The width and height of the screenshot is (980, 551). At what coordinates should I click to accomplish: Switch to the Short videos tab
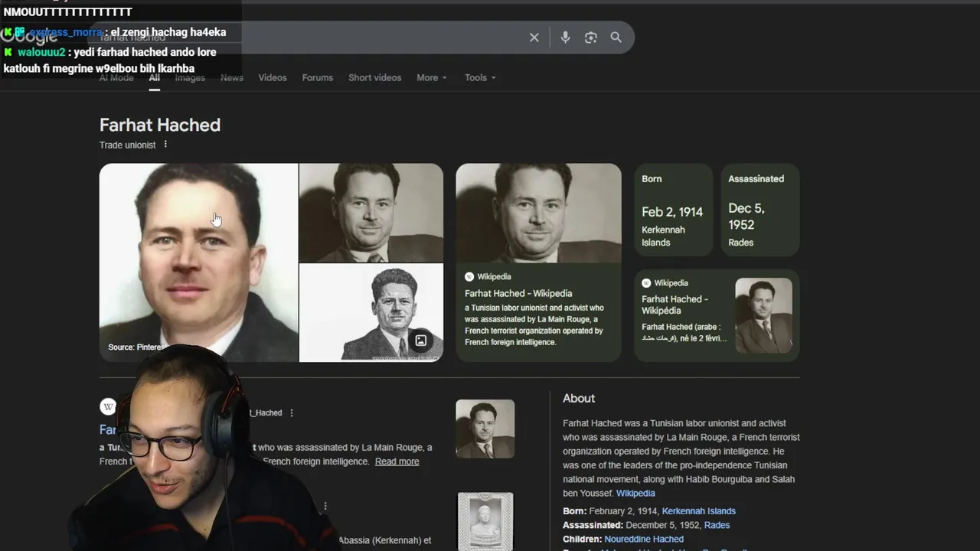pos(374,77)
